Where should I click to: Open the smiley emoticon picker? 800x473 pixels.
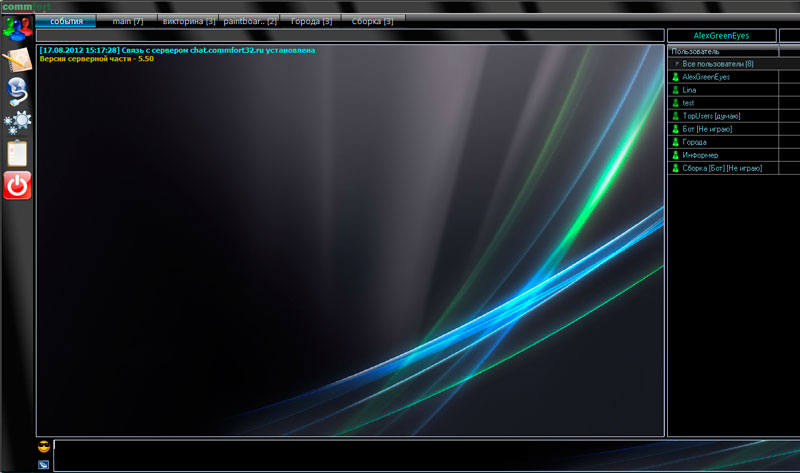pos(44,446)
